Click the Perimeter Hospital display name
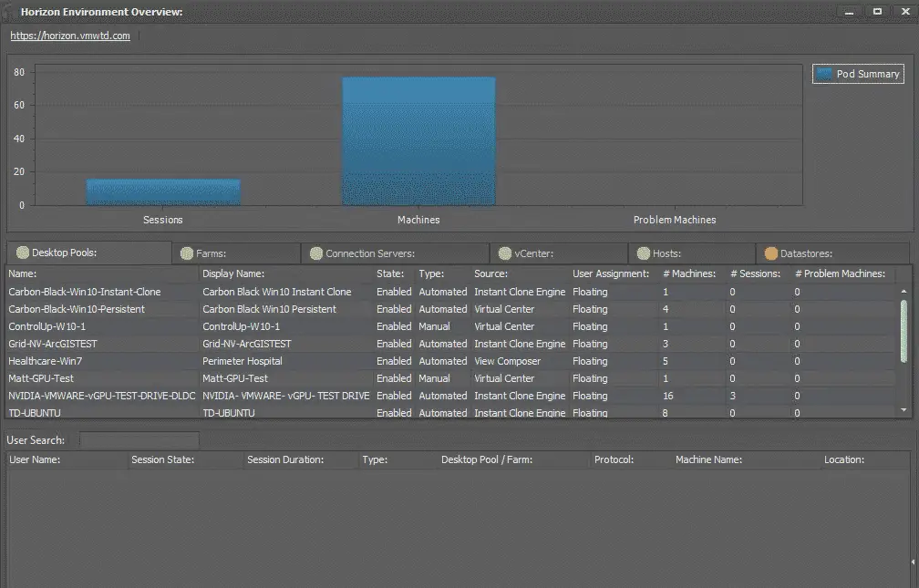919x588 pixels. (x=243, y=361)
